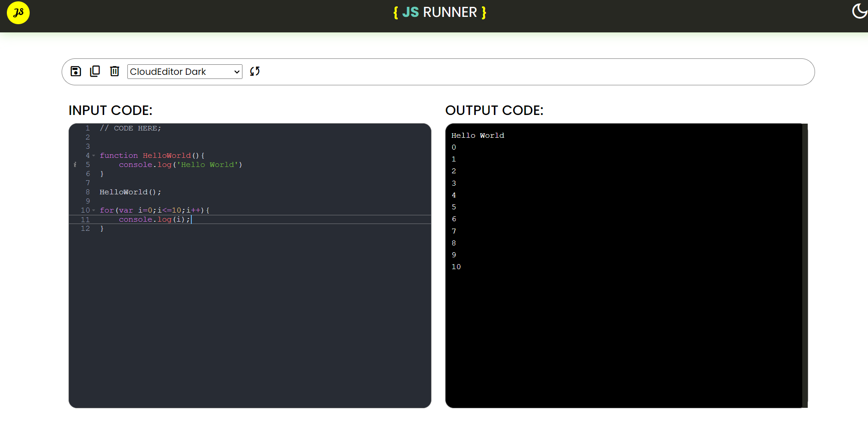Click the 'console.log(i);' line
The image size is (868, 432).
[x=154, y=219]
